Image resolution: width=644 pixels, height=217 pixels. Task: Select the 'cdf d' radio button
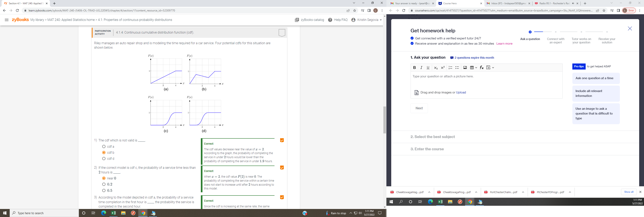[104, 159]
